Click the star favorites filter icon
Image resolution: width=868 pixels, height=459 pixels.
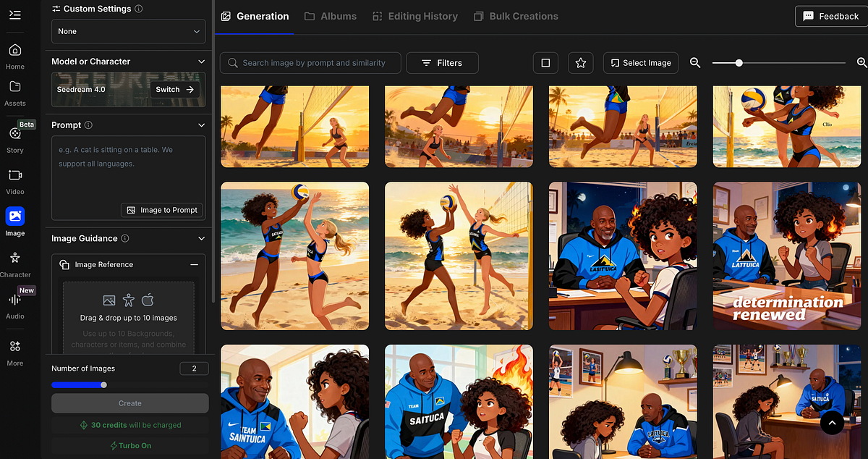(580, 63)
